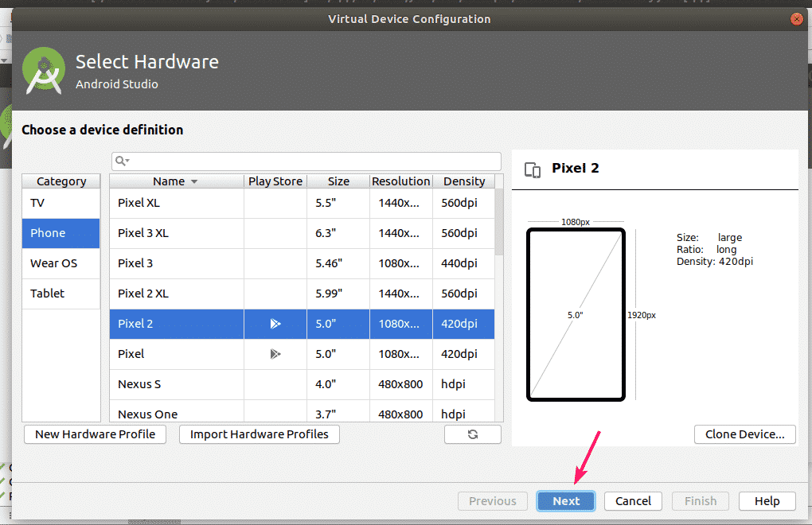Click the Play Store icon in Pixel row
The width and height of the screenshot is (812, 525).
pyautogui.click(x=275, y=354)
